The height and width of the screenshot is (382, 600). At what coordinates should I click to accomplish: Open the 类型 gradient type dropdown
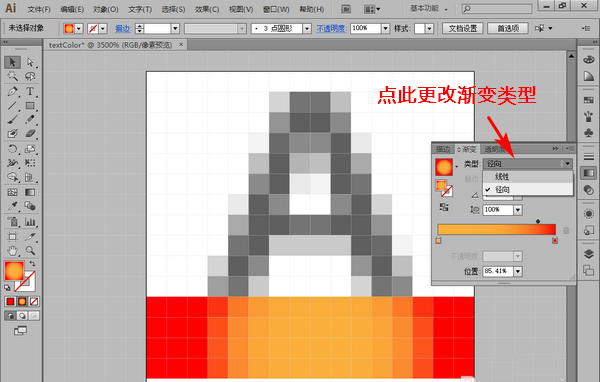pyautogui.click(x=528, y=164)
